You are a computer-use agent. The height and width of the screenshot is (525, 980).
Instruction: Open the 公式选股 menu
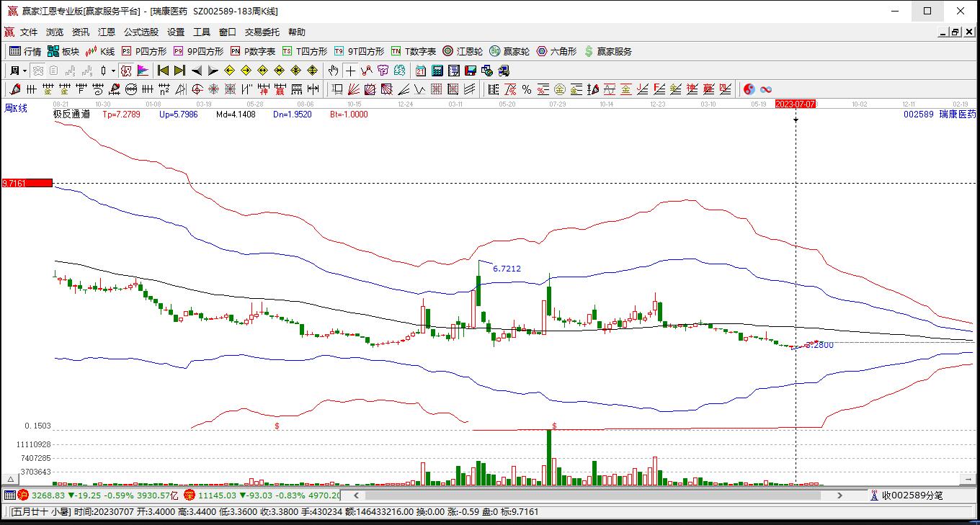click(141, 32)
